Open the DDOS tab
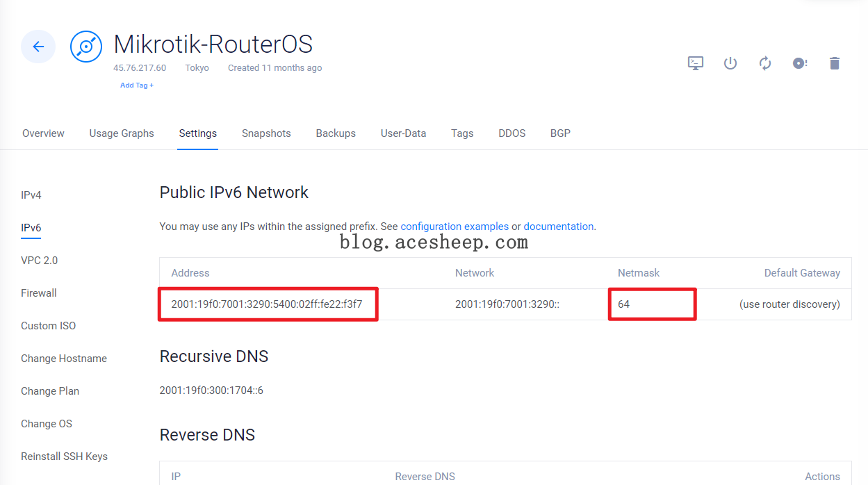 pos(511,133)
